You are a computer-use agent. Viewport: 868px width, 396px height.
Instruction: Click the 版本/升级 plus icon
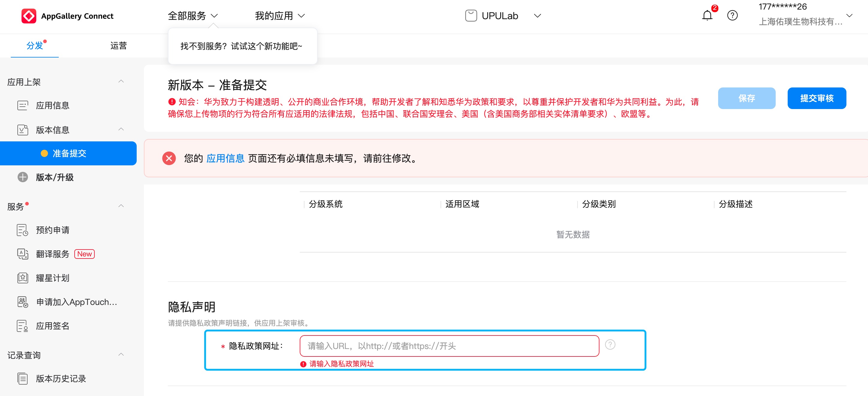(22, 177)
